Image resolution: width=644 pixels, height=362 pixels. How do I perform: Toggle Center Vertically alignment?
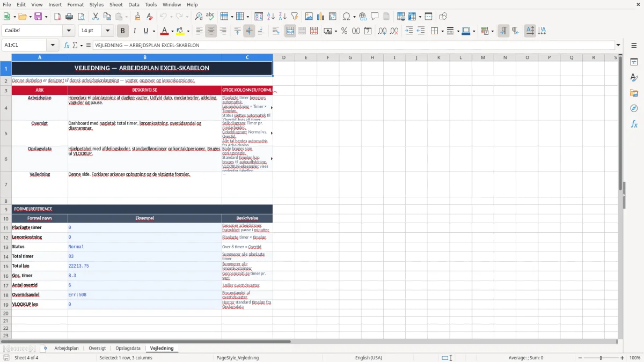click(x=249, y=31)
